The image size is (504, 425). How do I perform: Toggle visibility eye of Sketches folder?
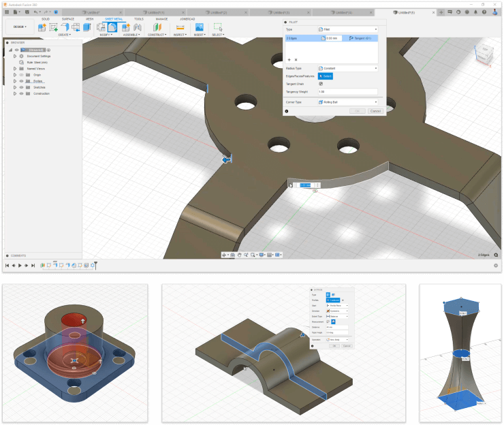(22, 87)
